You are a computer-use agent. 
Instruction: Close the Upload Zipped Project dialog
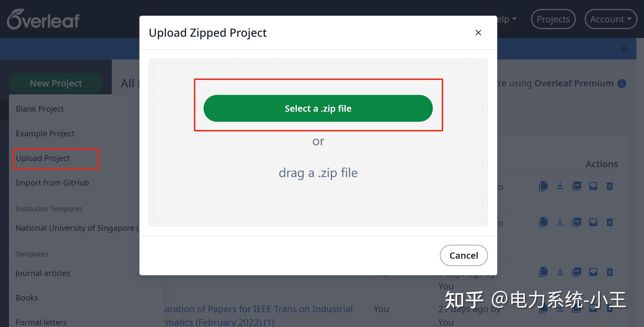click(x=478, y=32)
